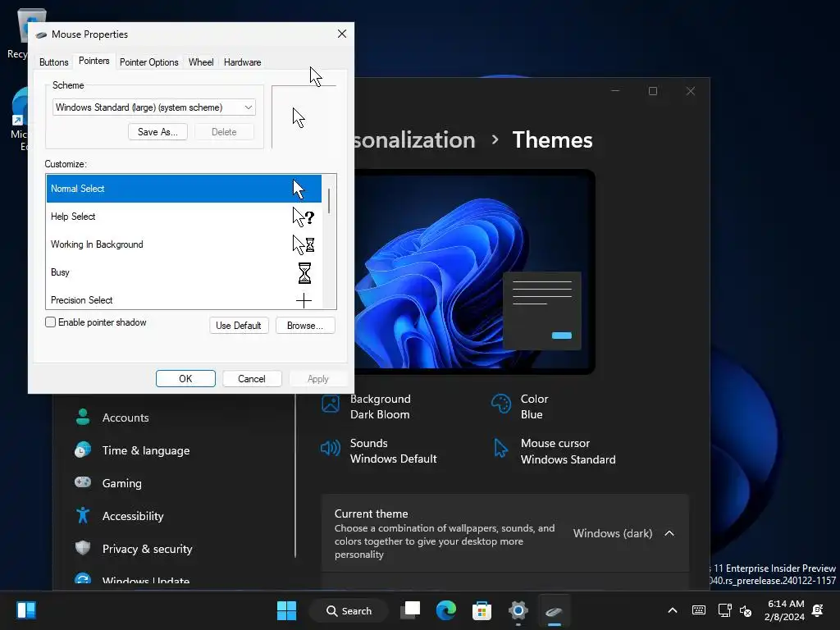
Task: Click Browse... for cursor file
Action: tap(305, 325)
